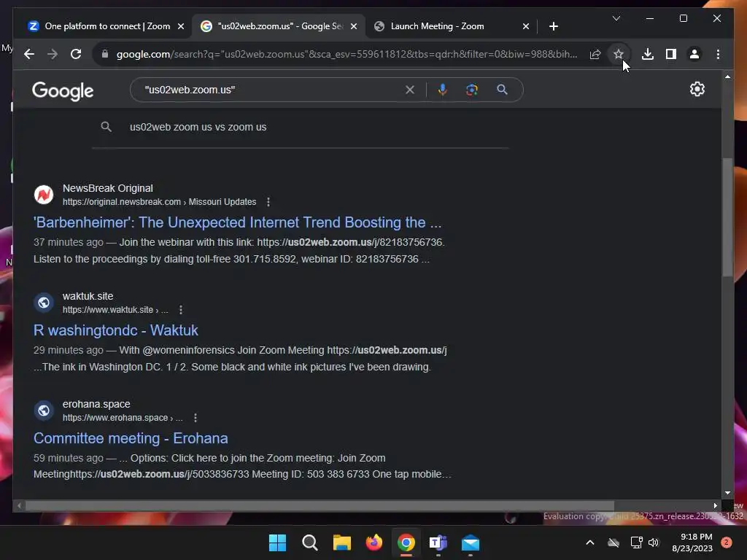The width and height of the screenshot is (747, 560).
Task: Click text '37 minutes ago'
Action: (68, 242)
